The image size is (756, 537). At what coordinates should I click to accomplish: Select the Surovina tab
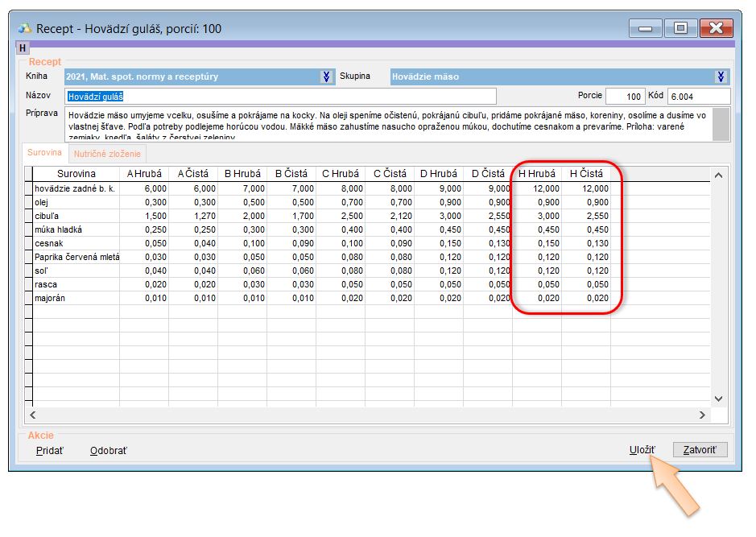pyautogui.click(x=44, y=153)
